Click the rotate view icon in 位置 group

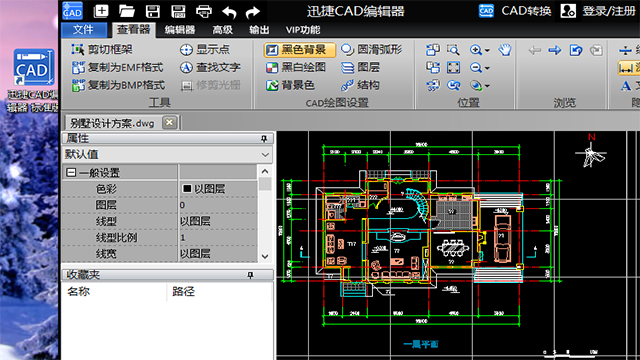coord(453,85)
